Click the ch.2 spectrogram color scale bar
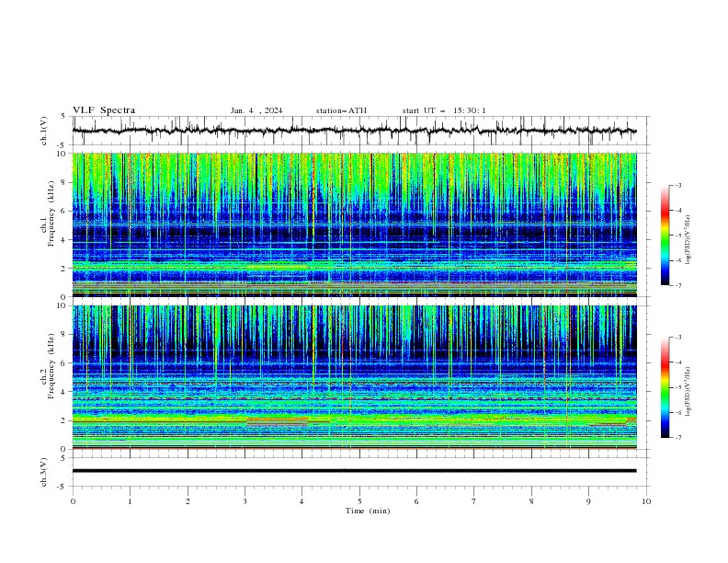 pos(665,387)
